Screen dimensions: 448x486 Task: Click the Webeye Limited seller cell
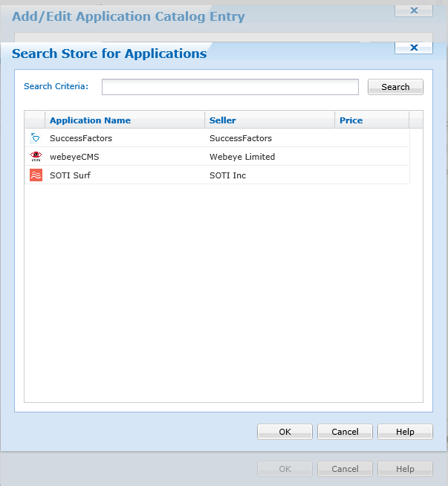(242, 157)
